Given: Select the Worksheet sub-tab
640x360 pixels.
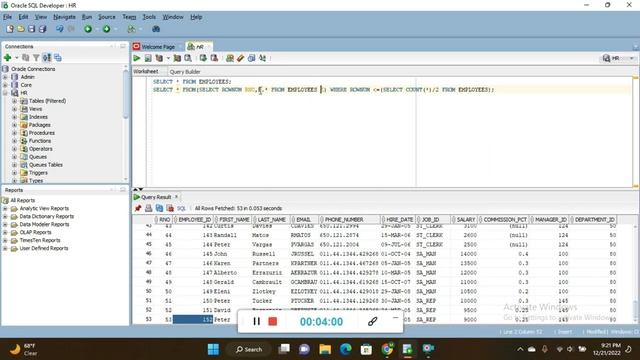Looking at the screenshot, I should (145, 71).
